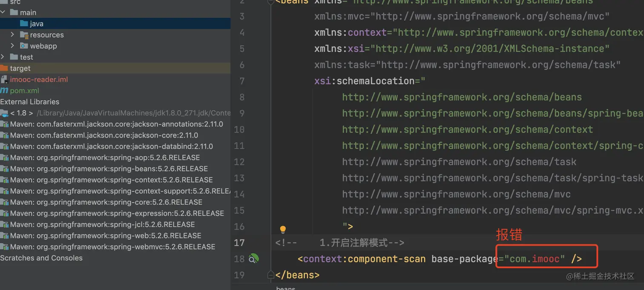Select the main folder label

coord(28,12)
